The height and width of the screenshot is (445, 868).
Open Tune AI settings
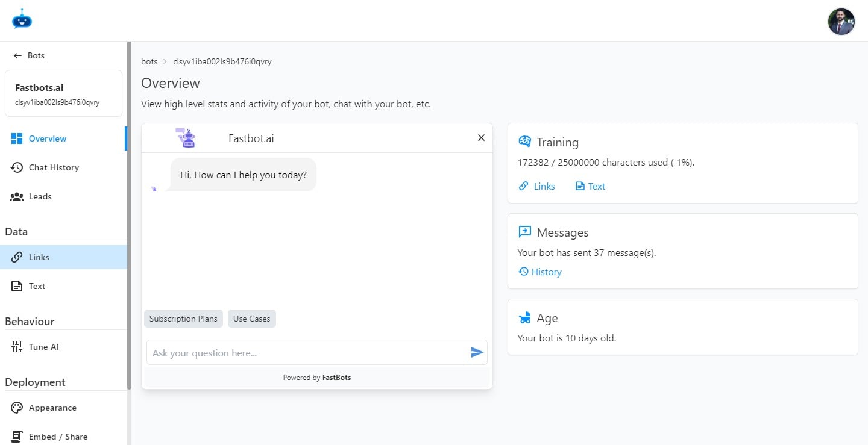(x=43, y=347)
